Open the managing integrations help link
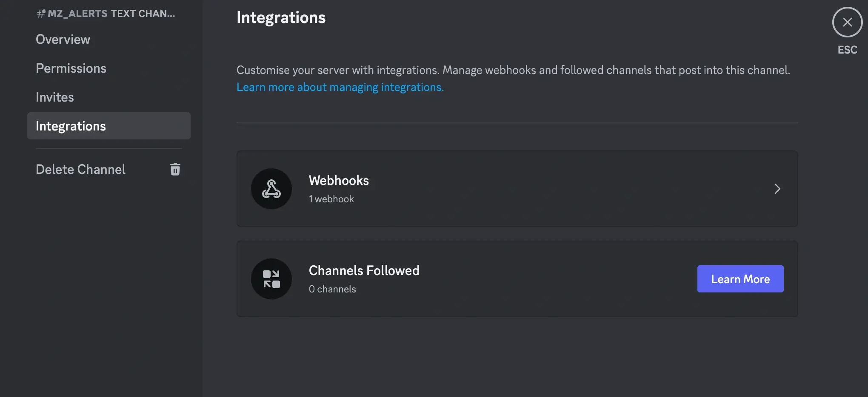 (340, 87)
